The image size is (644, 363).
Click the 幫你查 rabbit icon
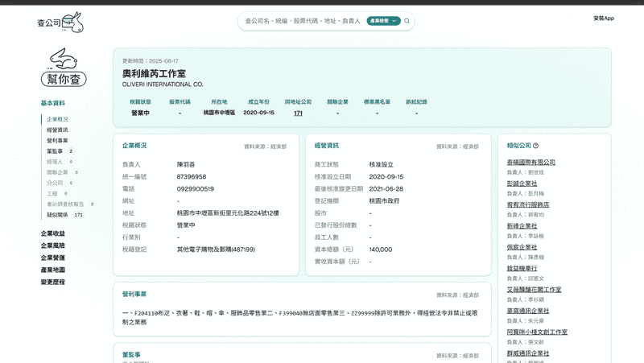64,67
